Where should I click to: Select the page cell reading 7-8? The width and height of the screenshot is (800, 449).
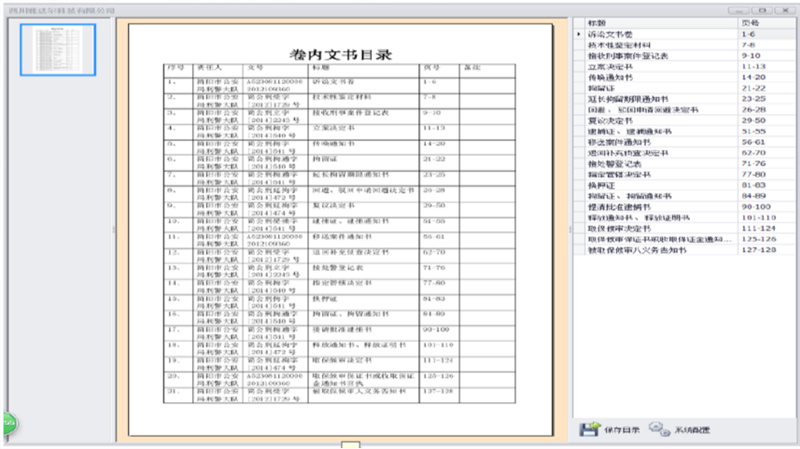[x=766, y=45]
